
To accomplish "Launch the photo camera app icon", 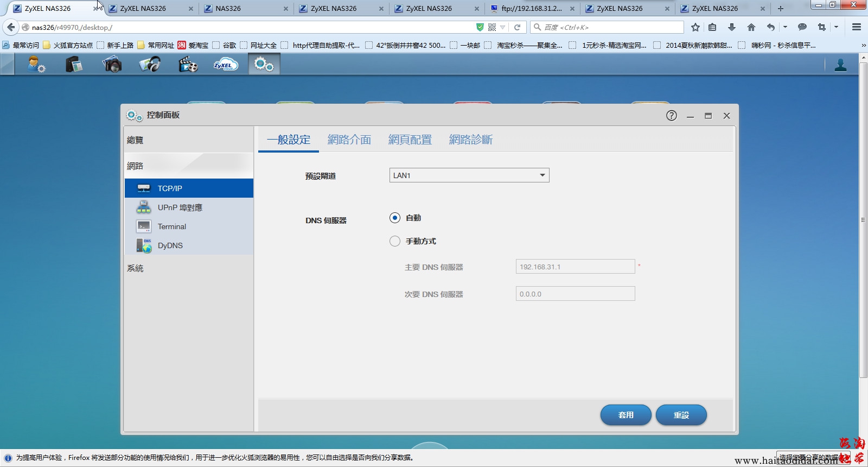I will pyautogui.click(x=112, y=65).
